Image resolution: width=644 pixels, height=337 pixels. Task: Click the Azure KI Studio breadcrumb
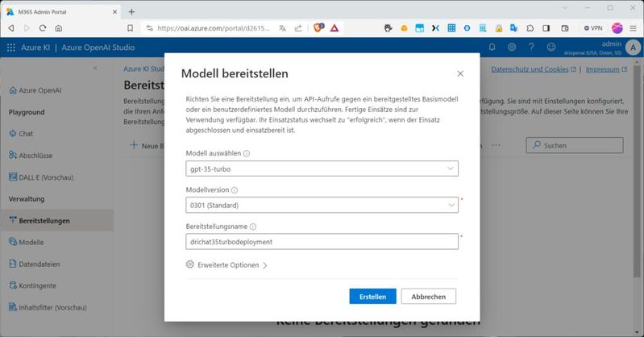(x=143, y=69)
